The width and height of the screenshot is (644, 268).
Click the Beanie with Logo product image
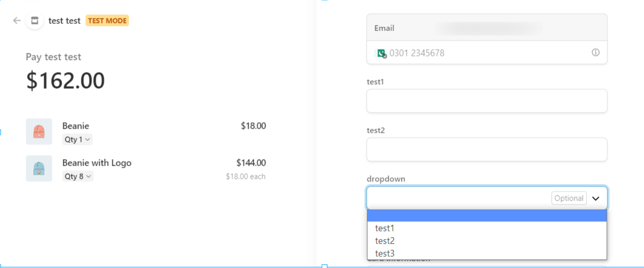pos(39,168)
